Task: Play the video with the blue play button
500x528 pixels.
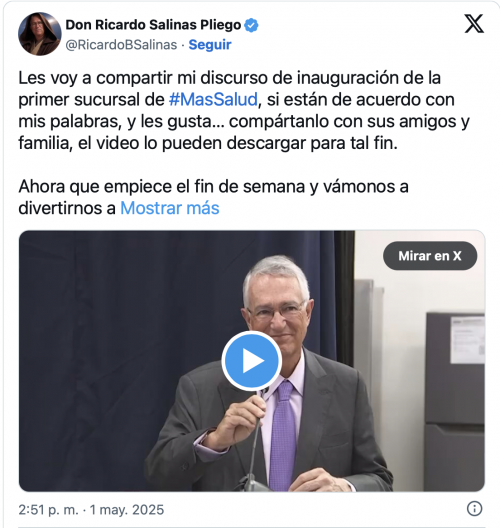Action: (252, 361)
